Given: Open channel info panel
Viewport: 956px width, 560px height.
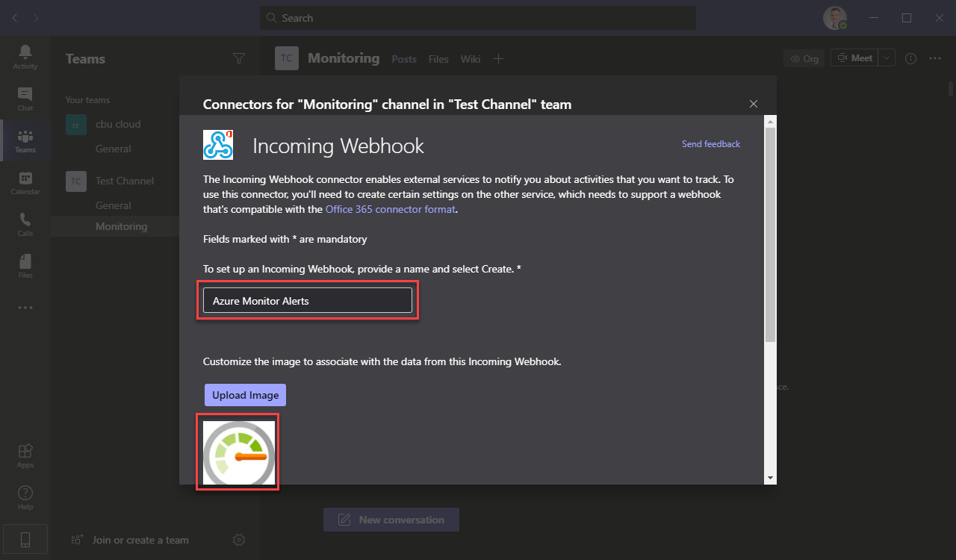Looking at the screenshot, I should 910,58.
